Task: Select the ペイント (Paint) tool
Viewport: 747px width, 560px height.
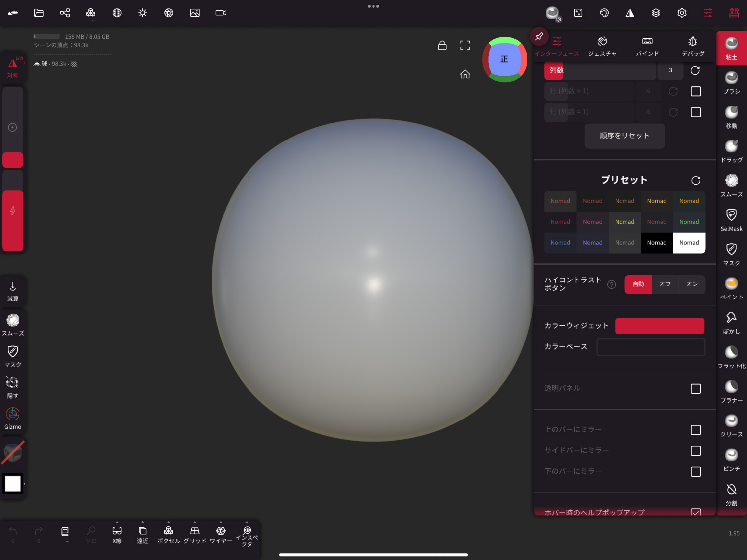Action: click(x=731, y=288)
